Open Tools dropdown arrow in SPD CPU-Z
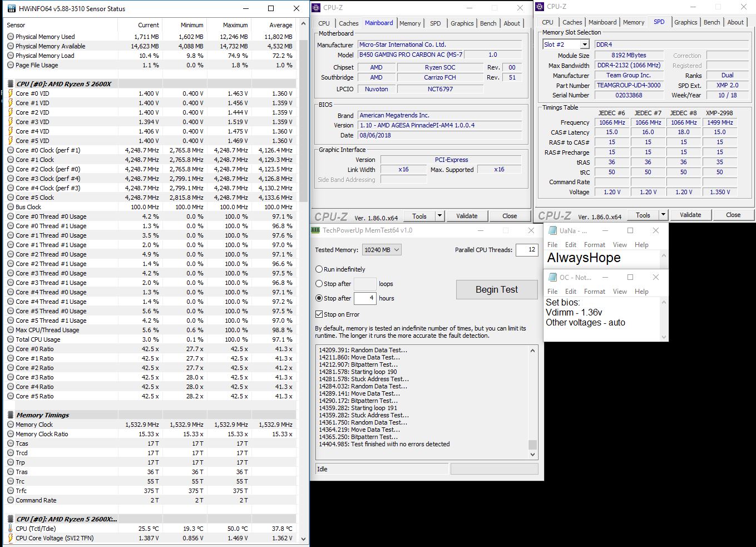This screenshot has width=756, height=547. (663, 215)
